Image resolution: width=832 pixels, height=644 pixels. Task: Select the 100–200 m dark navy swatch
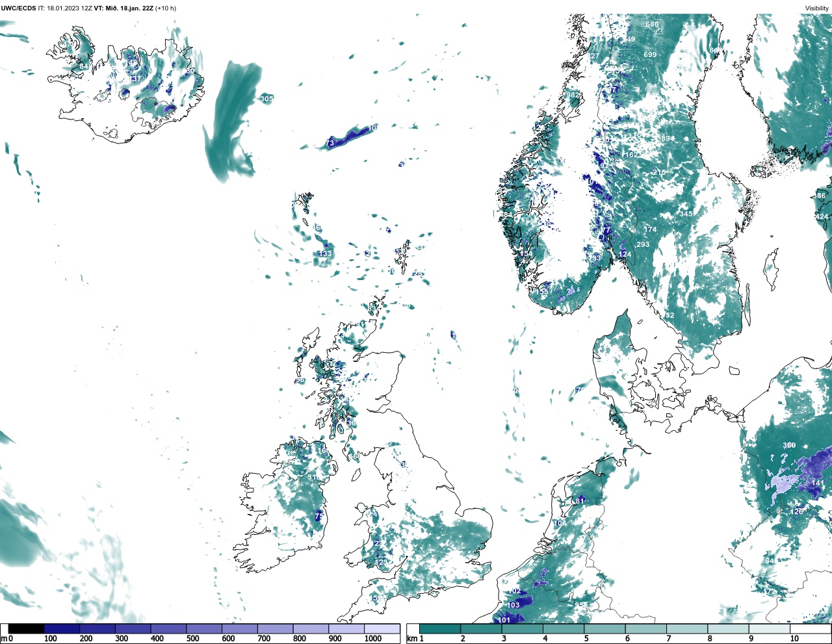pos(62,629)
